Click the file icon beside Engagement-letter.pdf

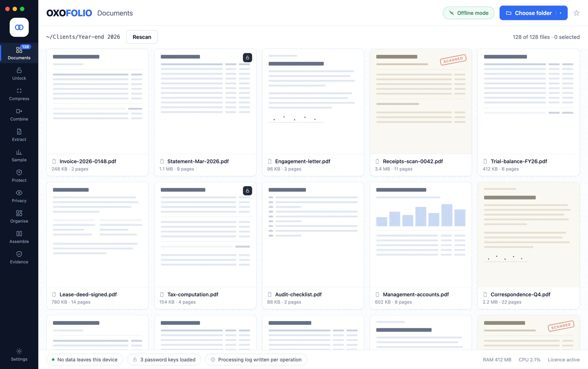(x=270, y=161)
